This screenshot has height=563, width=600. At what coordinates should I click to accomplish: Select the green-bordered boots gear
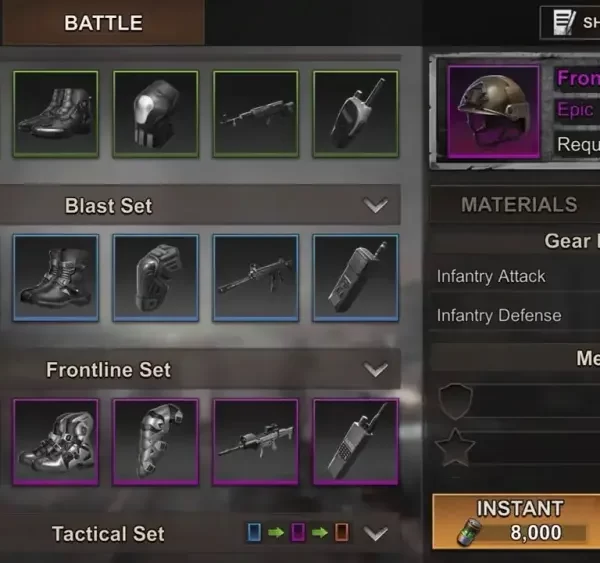tap(56, 114)
